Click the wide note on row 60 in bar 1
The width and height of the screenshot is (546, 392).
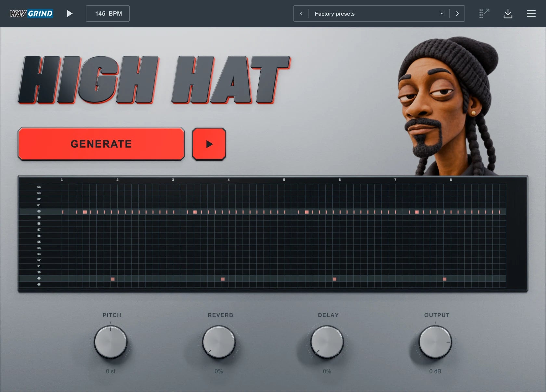click(x=85, y=212)
